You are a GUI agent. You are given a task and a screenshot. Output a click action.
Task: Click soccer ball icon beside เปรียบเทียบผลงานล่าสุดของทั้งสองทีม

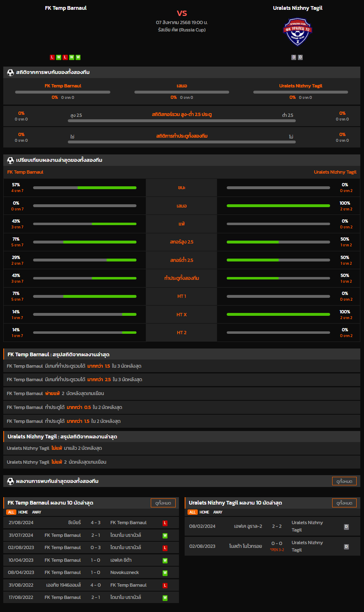[x=11, y=160]
